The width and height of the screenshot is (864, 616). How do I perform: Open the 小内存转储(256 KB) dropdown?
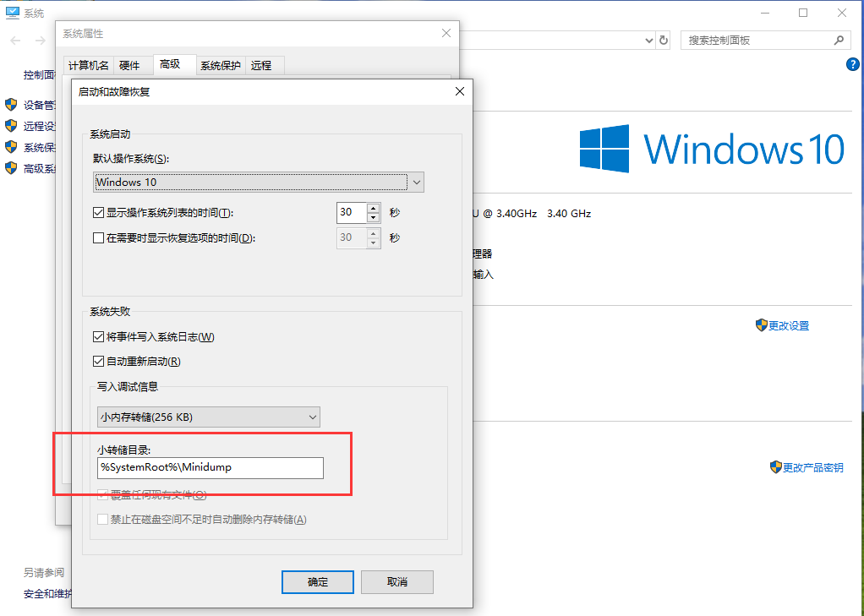click(208, 417)
